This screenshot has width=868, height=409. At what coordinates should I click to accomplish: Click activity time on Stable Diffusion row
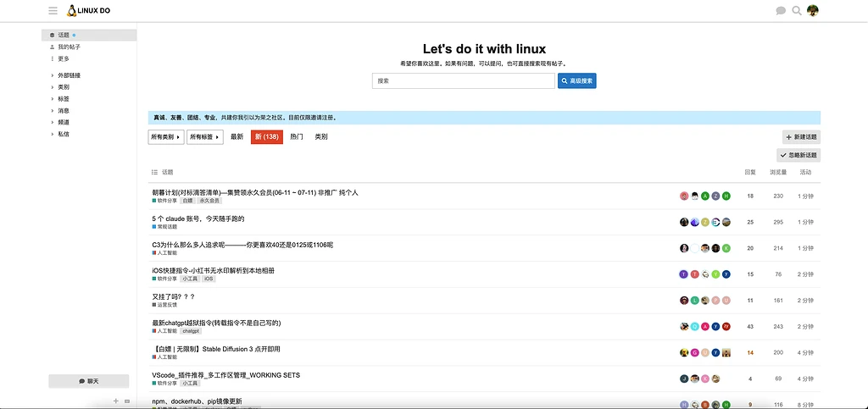click(x=805, y=352)
